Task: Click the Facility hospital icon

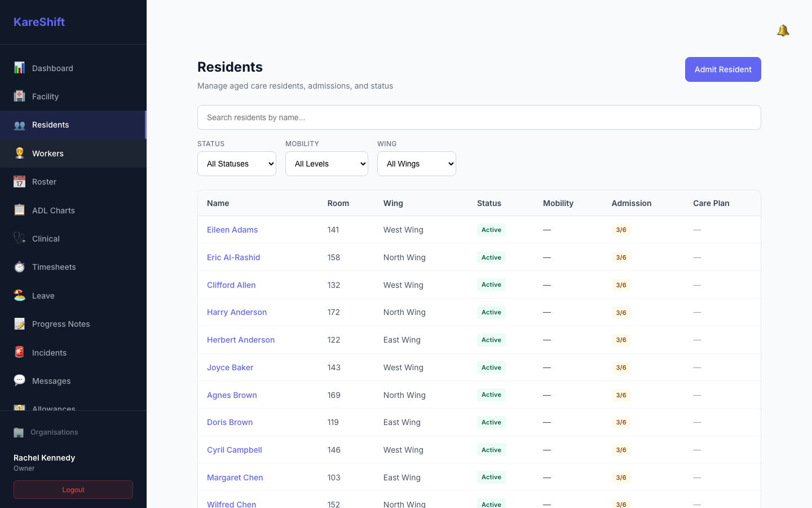Action: coord(19,96)
